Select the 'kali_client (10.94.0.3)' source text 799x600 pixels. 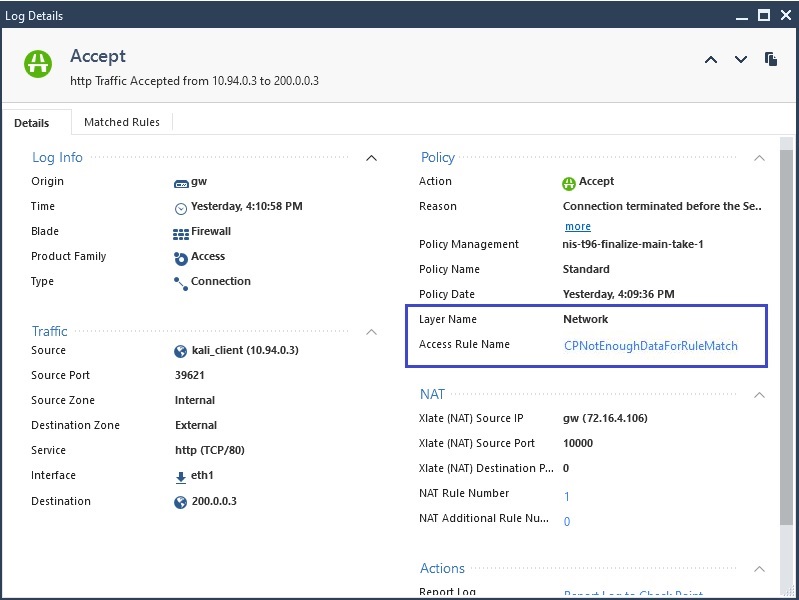245,350
